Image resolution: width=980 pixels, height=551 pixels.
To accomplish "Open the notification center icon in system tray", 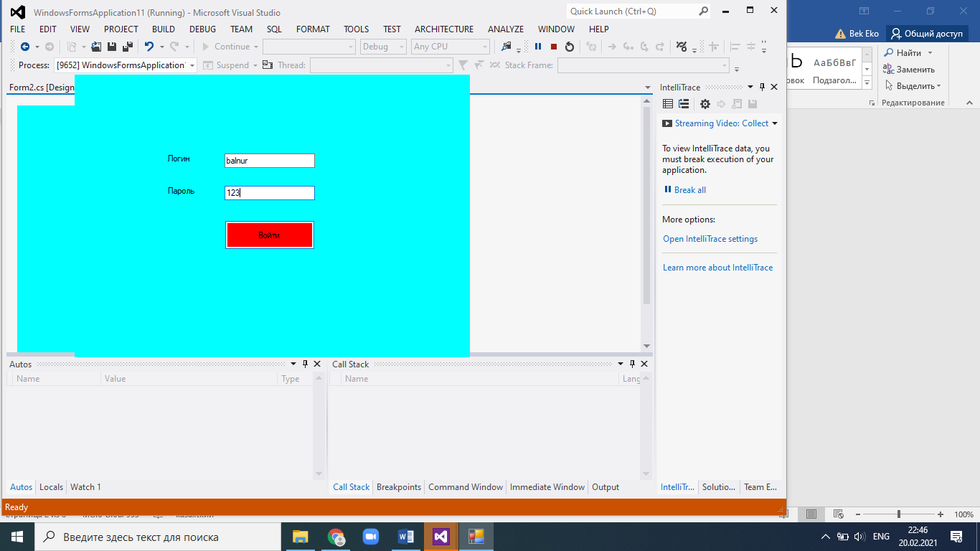I will point(956,537).
